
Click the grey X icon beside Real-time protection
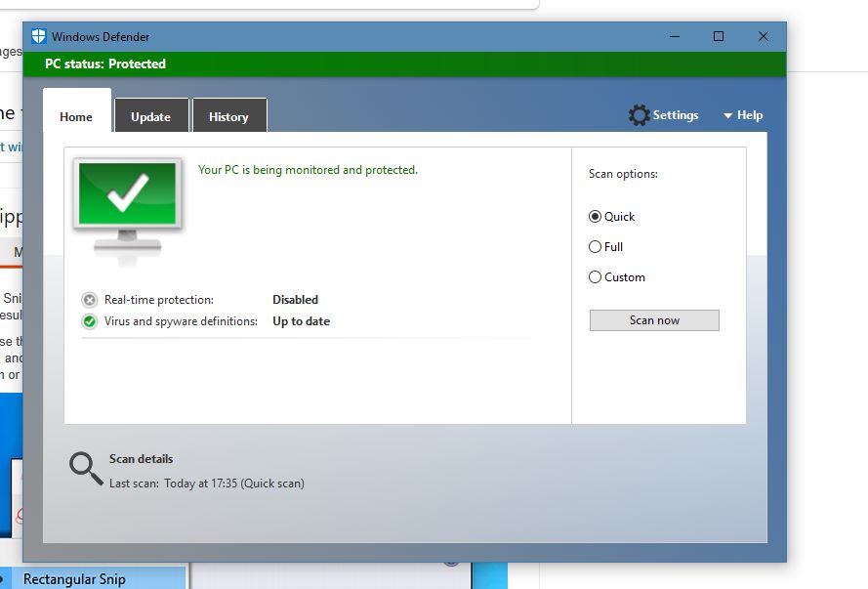point(89,300)
